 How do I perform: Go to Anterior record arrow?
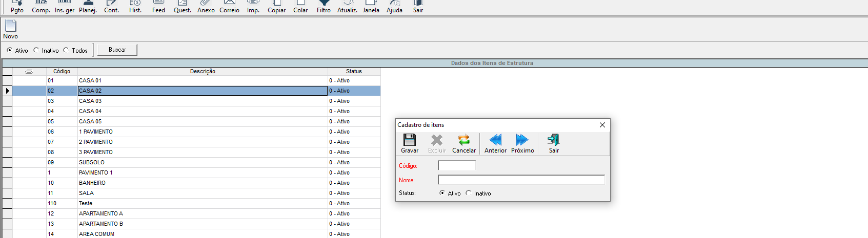[495, 140]
